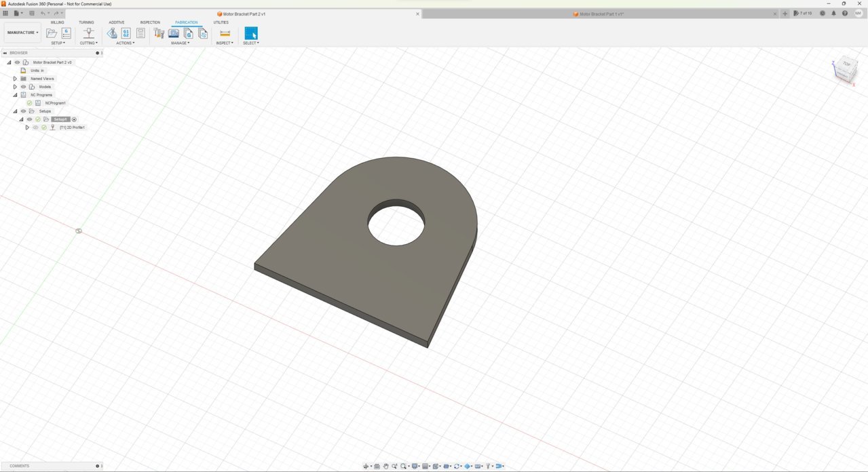The image size is (868, 472).
Task: Select NCProgram1 in the browser
Action: coord(56,103)
